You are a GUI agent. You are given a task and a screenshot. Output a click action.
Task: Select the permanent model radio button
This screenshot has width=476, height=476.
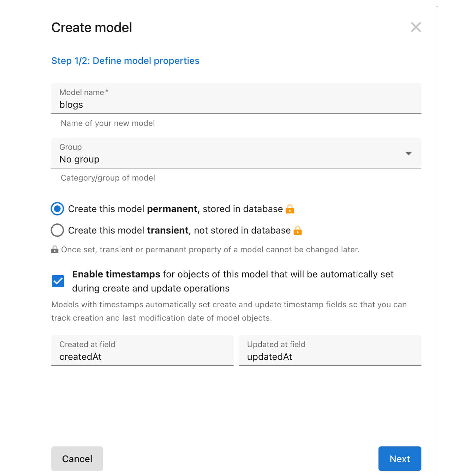(57, 209)
